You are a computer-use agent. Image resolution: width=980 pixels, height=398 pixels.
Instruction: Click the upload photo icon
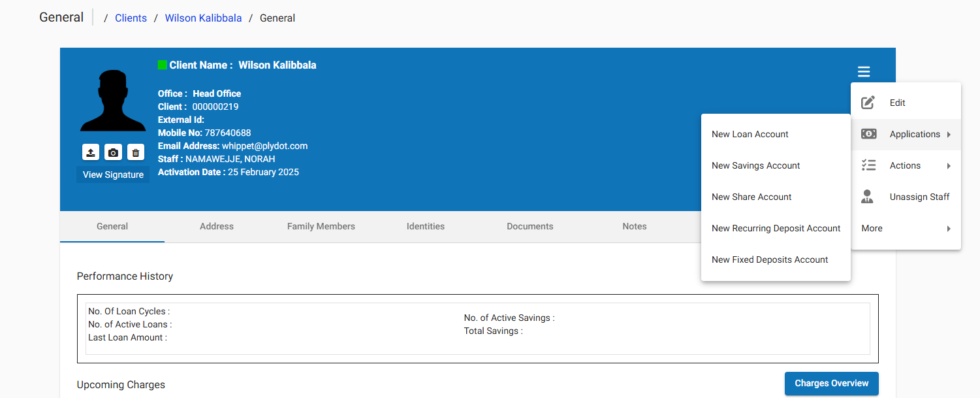(x=90, y=152)
